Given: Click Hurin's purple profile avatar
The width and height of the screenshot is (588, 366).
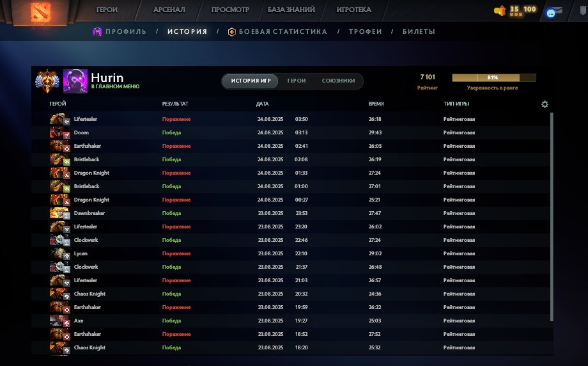Looking at the screenshot, I should (75, 81).
